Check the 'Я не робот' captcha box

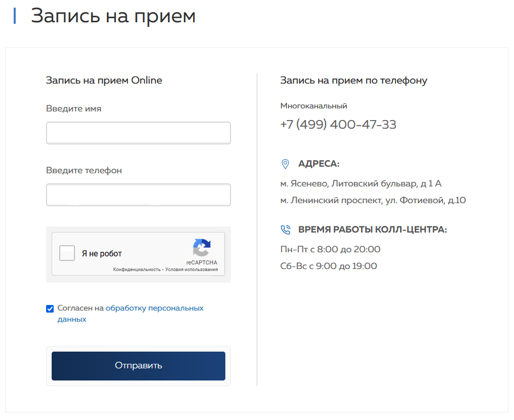[x=67, y=253]
